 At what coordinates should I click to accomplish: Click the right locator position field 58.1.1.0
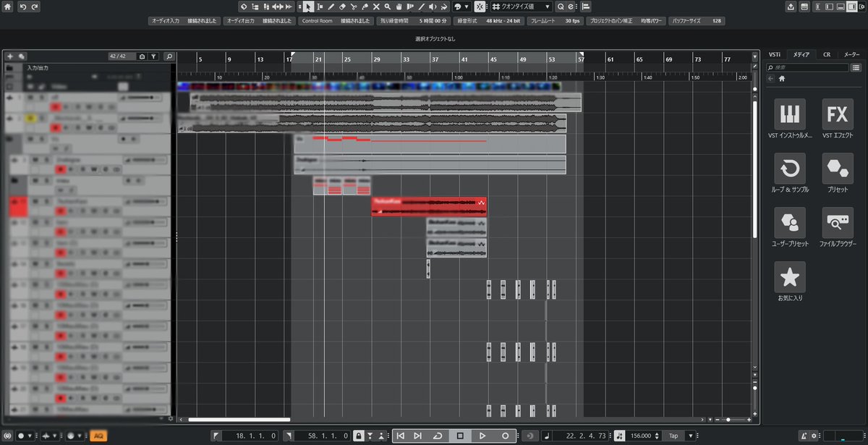(x=321, y=436)
